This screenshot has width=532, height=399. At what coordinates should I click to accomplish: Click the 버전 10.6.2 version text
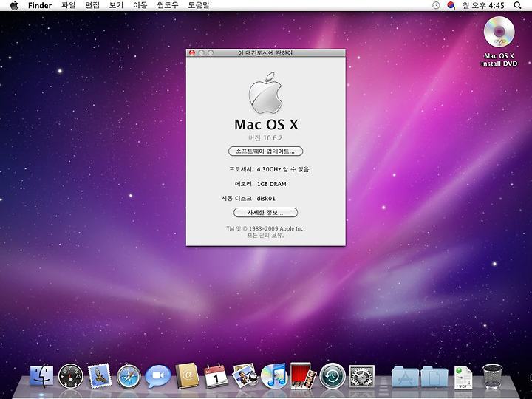265,137
